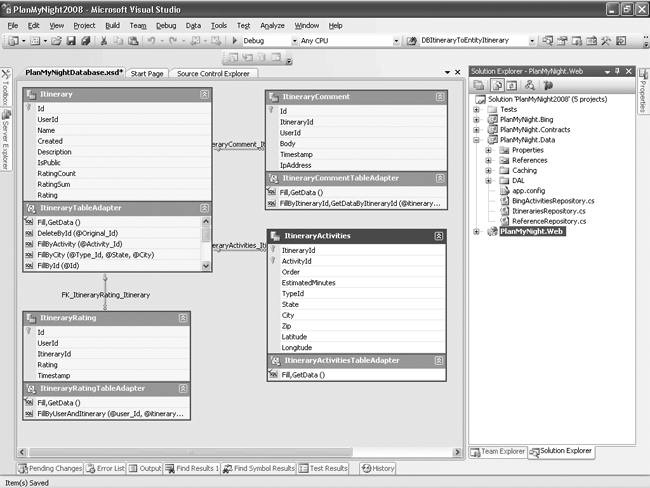Click the ItineraryActivitiesTableAdapter icon
Image resolution: width=650 pixels, height=488 pixels.
(x=275, y=361)
